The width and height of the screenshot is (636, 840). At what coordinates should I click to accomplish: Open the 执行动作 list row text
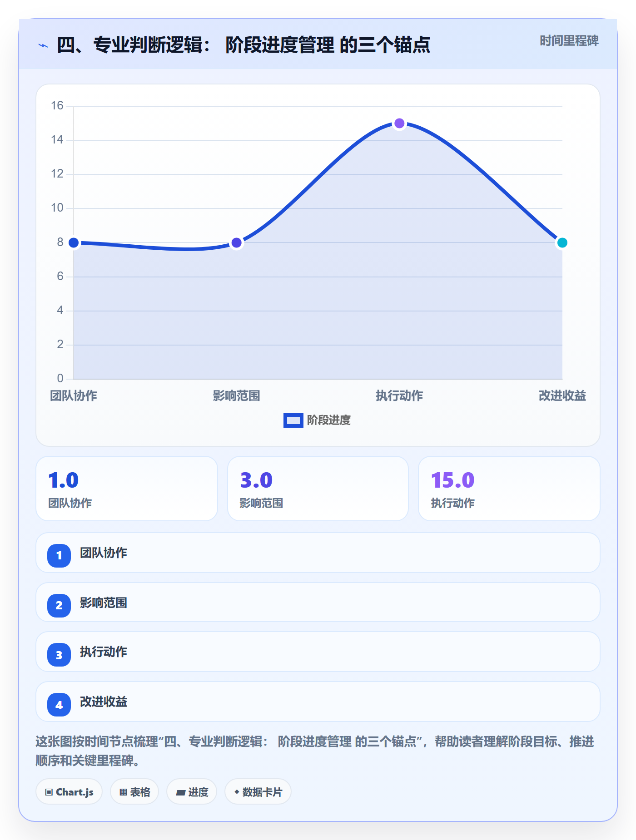click(104, 652)
